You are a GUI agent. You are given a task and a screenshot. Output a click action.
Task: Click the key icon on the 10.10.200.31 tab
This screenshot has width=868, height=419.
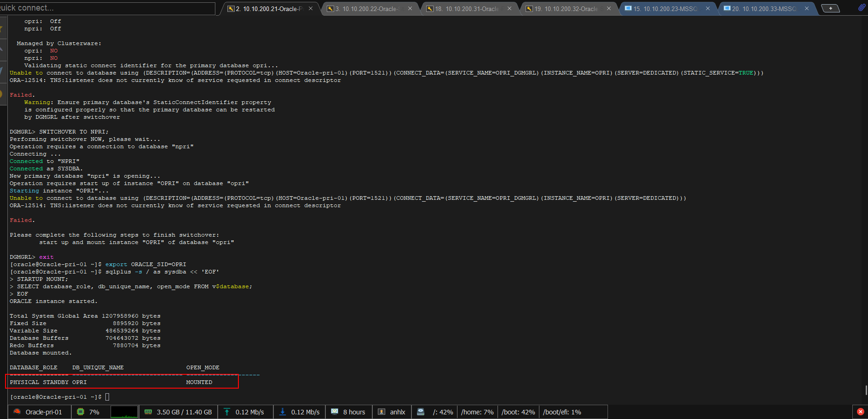click(430, 9)
